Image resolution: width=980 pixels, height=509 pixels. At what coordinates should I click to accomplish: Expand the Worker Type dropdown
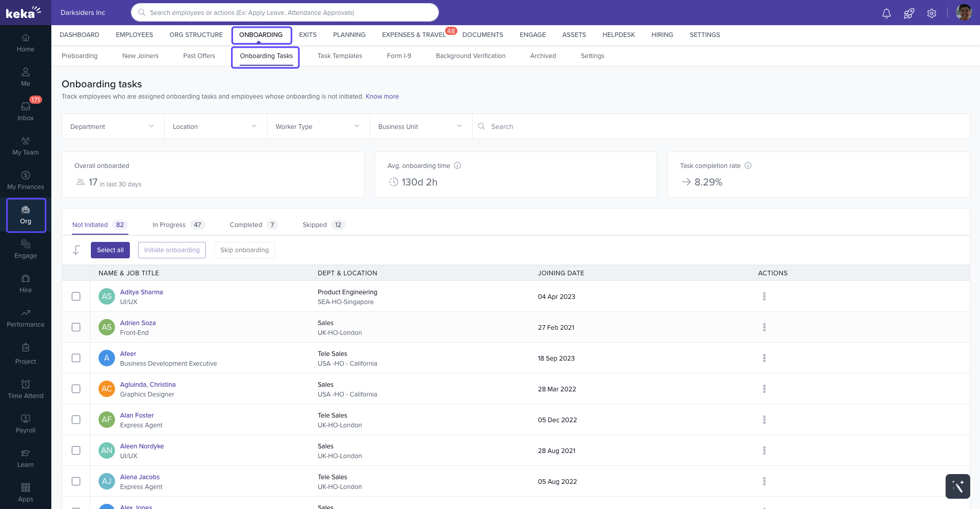pos(318,126)
